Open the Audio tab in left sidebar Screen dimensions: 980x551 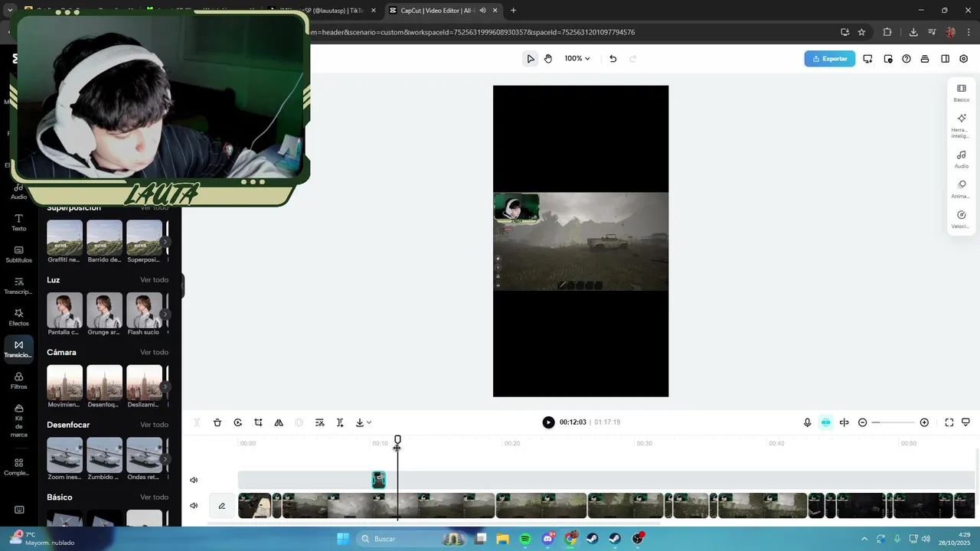pos(18,192)
